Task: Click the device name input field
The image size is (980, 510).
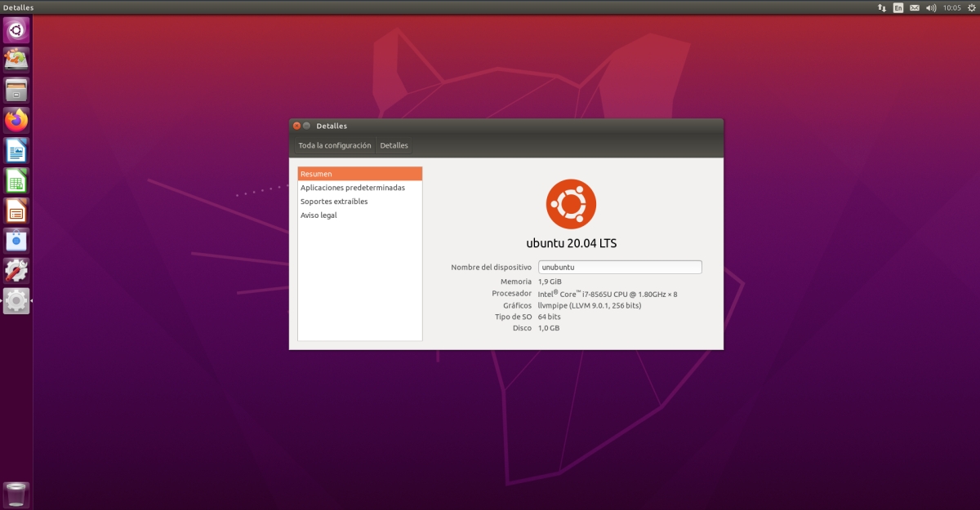Action: pyautogui.click(x=619, y=267)
